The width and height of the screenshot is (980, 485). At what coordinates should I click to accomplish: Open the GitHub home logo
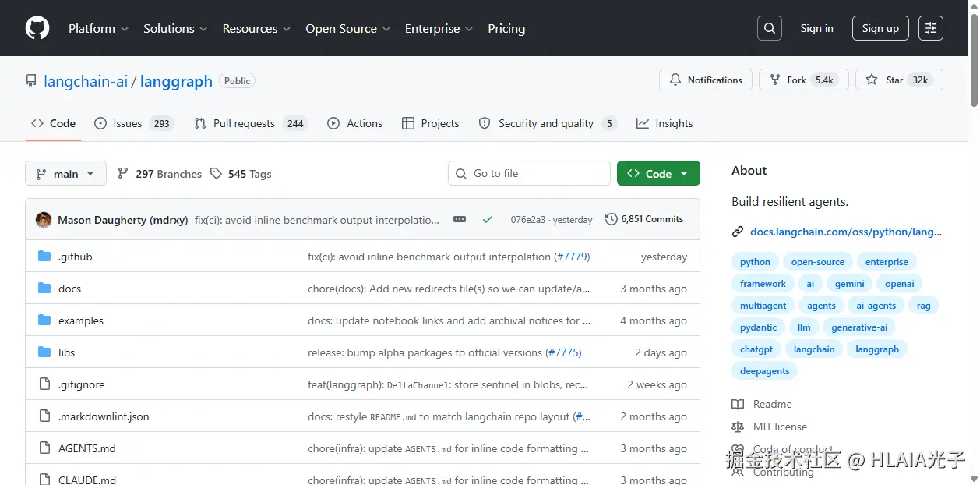[37, 28]
